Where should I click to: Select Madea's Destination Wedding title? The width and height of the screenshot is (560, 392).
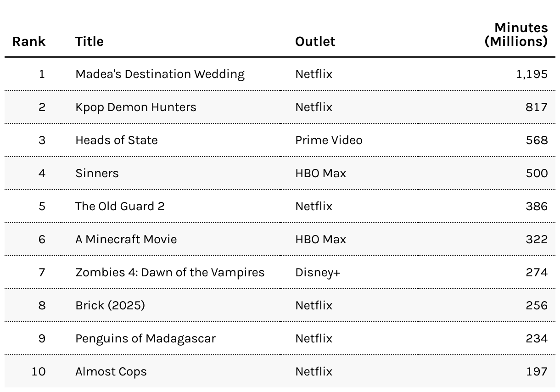[160, 74]
